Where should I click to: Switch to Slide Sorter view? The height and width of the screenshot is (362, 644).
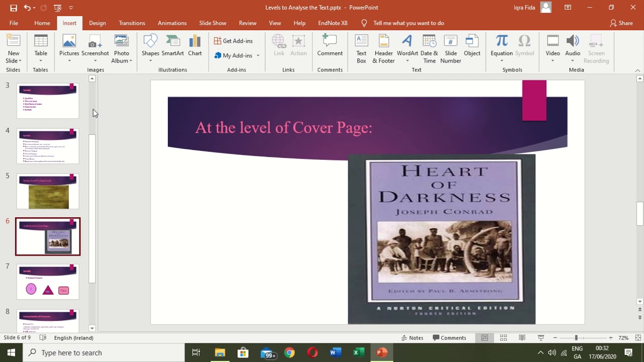[503, 338]
